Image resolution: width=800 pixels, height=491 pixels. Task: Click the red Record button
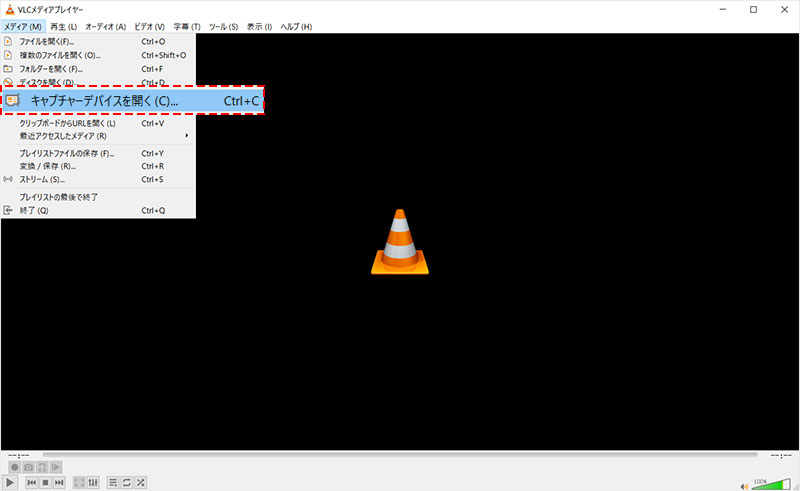(x=15, y=467)
